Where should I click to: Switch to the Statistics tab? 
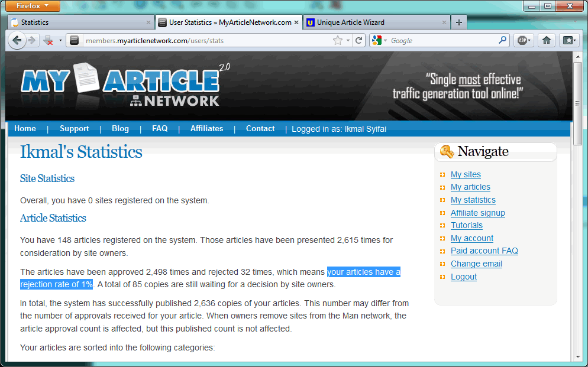[x=80, y=22]
